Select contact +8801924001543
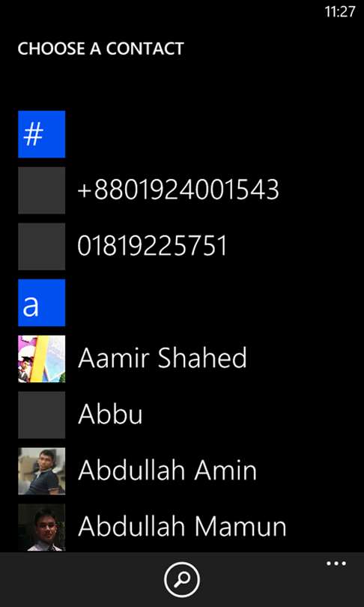The height and width of the screenshot is (607, 364). pos(178,190)
